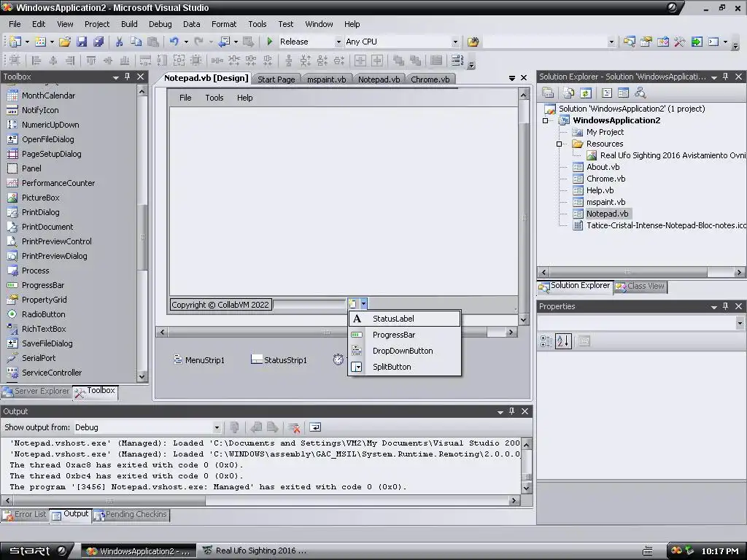Toggle word wrap in the Output window
This screenshot has width=747, height=560.
(315, 427)
